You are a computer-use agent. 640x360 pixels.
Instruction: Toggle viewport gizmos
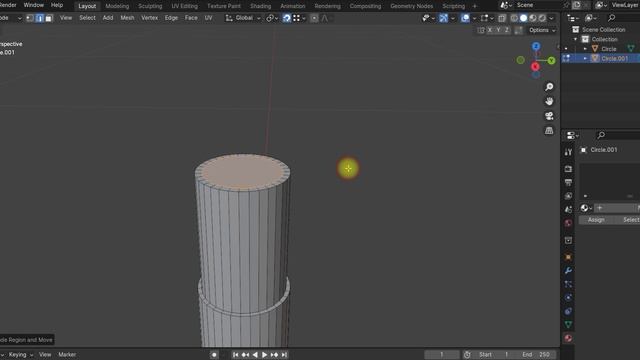click(x=443, y=18)
